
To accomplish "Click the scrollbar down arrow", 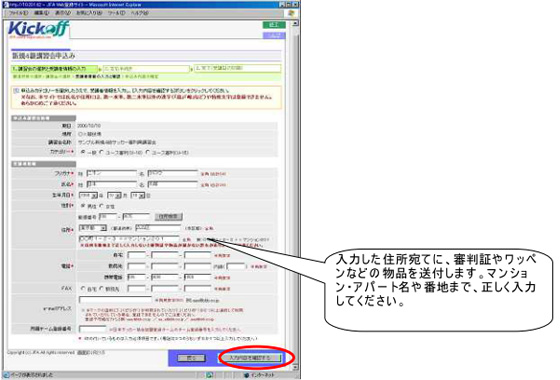I will tap(295, 367).
